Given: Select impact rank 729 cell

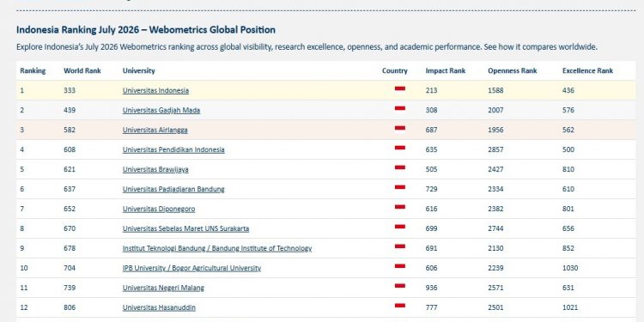Looking at the screenshot, I should click(x=431, y=189).
